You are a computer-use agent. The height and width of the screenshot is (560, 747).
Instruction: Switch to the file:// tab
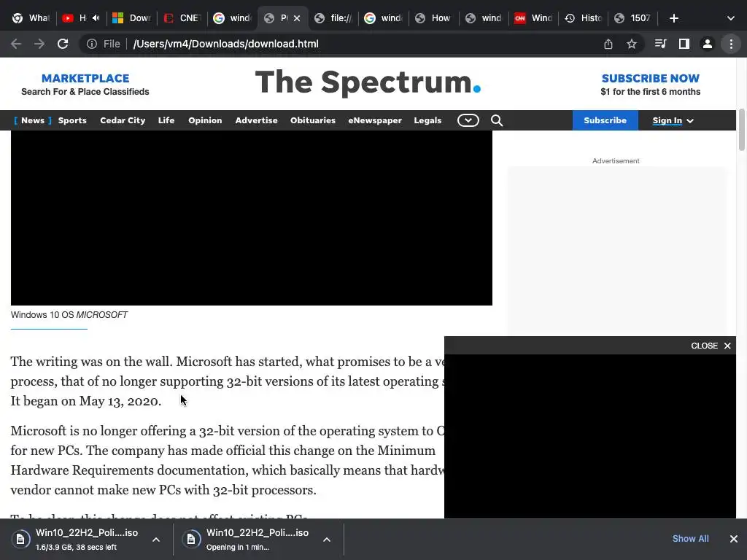pos(333,18)
